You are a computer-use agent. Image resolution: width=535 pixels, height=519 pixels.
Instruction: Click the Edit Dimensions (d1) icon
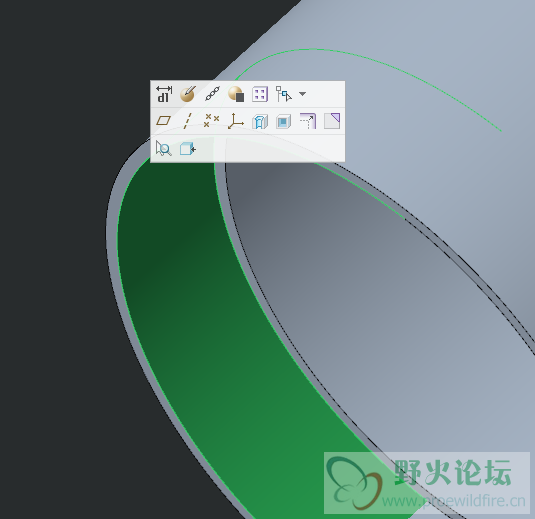coord(164,94)
